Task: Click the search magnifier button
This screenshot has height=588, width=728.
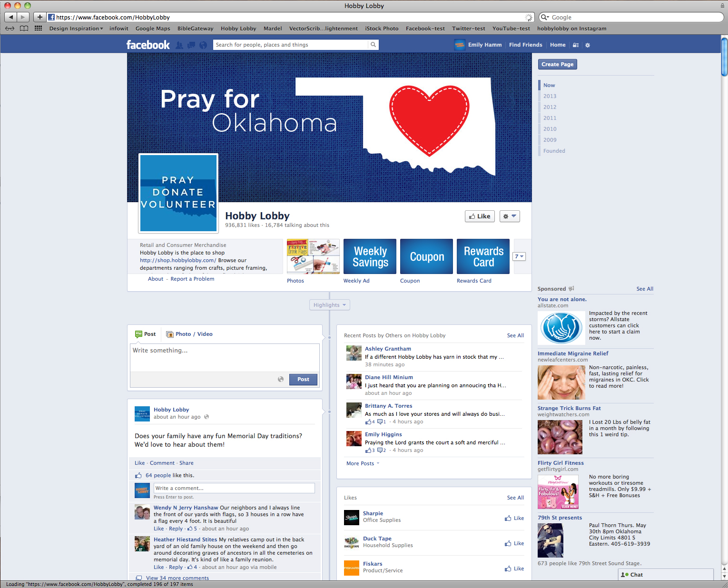Action: coord(374,45)
